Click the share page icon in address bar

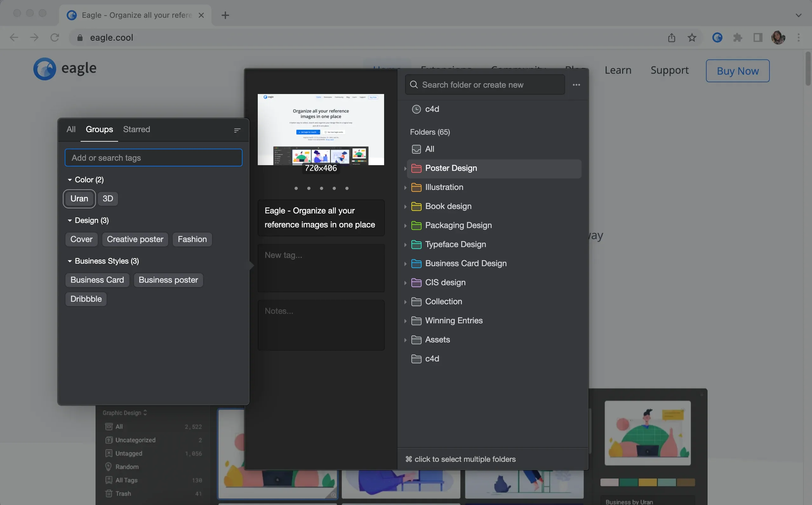click(x=671, y=37)
